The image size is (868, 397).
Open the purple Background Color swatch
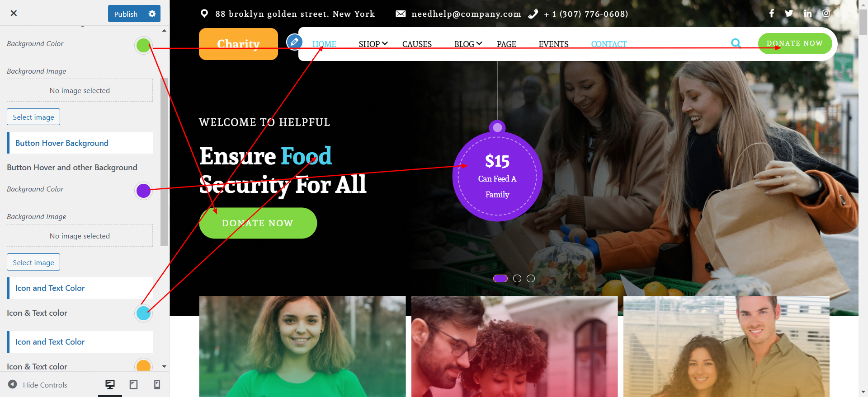click(143, 191)
